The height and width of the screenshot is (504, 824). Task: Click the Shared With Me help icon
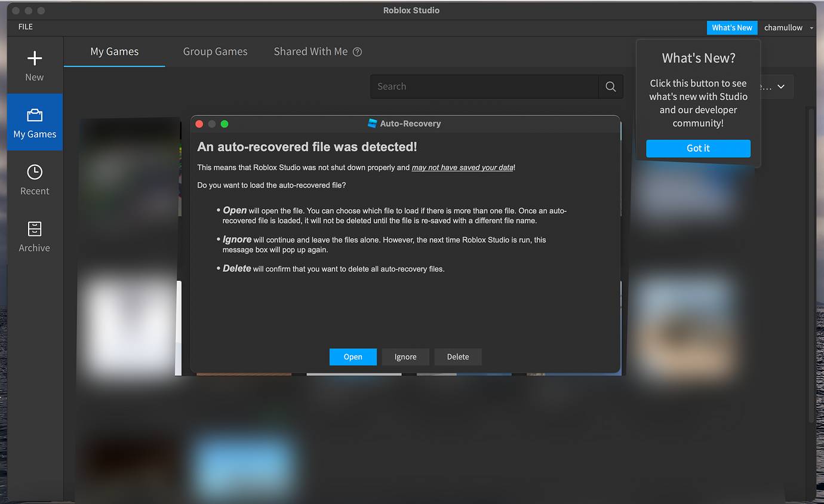pyautogui.click(x=357, y=52)
